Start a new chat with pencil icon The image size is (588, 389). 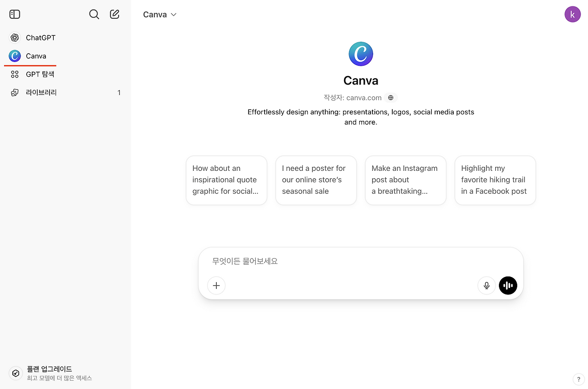(x=115, y=14)
